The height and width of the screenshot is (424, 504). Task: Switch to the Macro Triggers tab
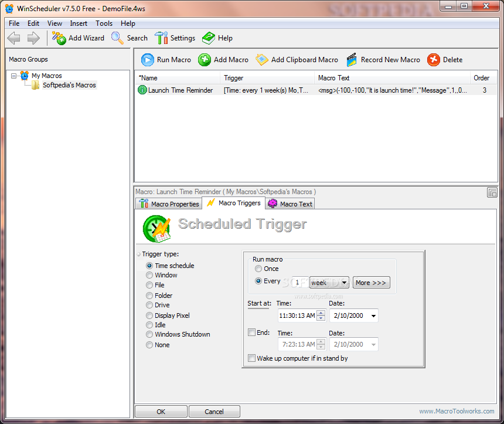coord(234,203)
